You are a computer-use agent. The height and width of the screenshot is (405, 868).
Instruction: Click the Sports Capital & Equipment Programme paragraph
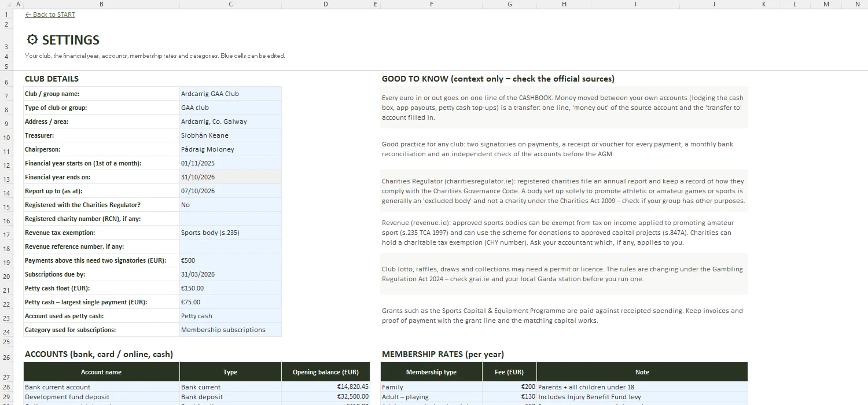(x=564, y=316)
